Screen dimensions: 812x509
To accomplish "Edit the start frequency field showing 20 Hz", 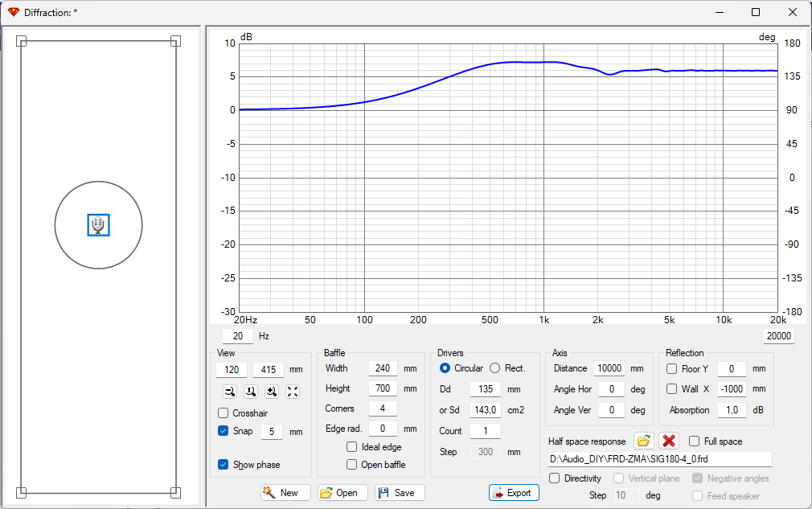I will tap(238, 336).
